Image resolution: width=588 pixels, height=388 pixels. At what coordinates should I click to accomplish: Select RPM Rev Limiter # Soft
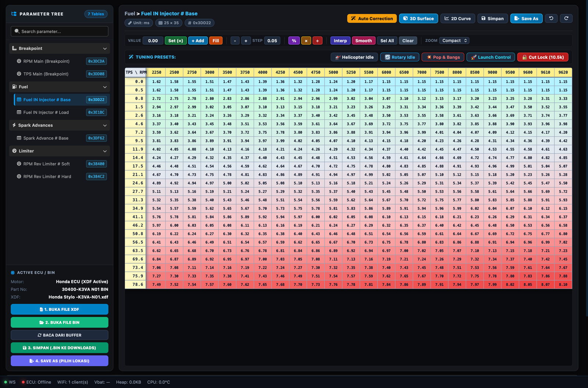tap(61, 164)
